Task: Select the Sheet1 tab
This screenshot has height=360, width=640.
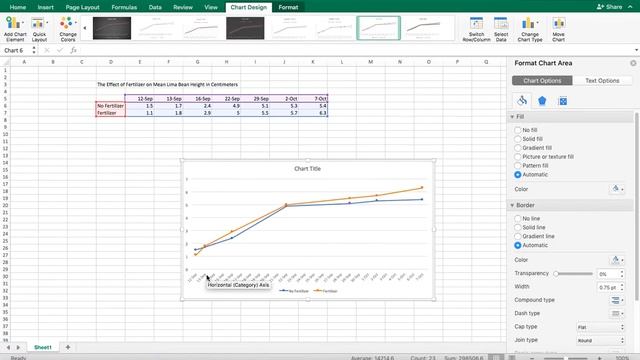Action: coord(43,347)
